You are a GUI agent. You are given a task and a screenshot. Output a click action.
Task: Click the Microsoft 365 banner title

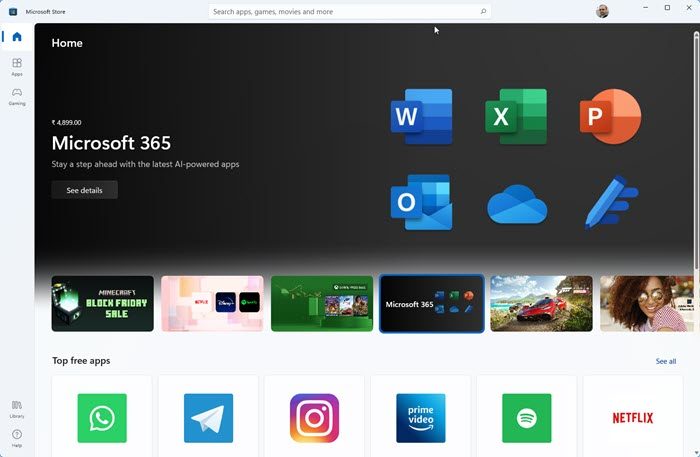(111, 143)
